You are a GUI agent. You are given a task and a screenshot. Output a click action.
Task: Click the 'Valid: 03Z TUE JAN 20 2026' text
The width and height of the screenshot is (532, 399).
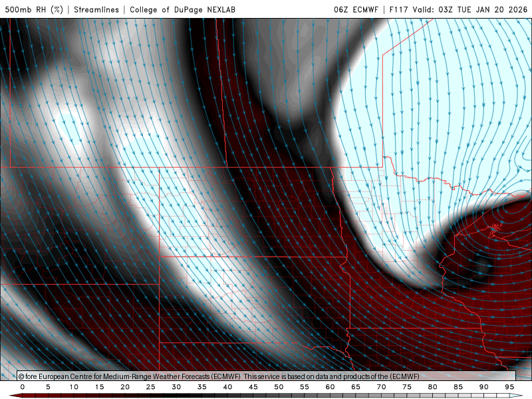pyautogui.click(x=470, y=9)
